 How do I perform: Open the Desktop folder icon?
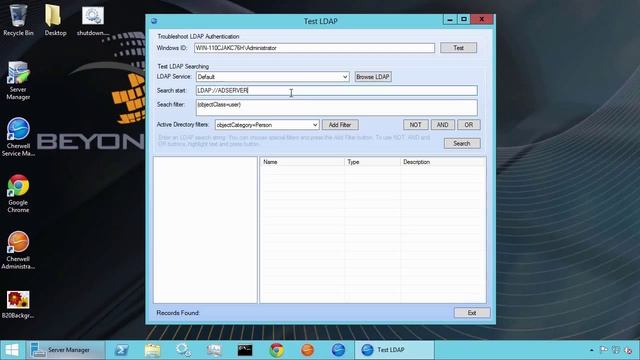coord(55,20)
